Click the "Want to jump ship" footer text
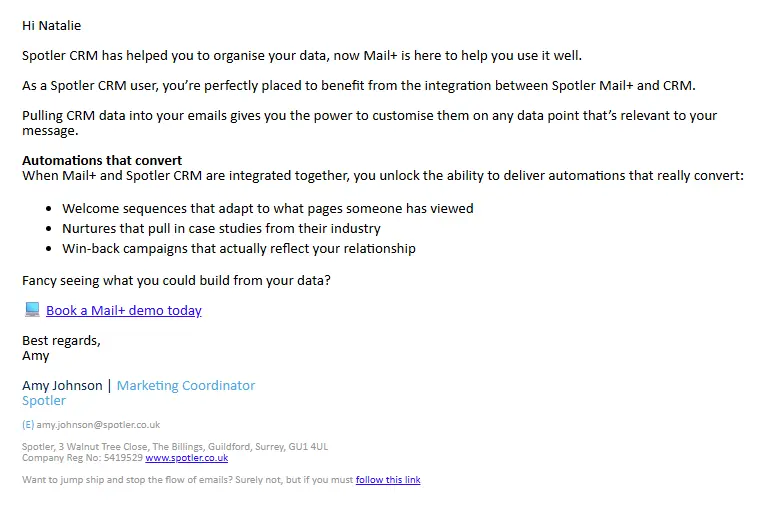Screen dimensions: 770x505 (x=186, y=480)
